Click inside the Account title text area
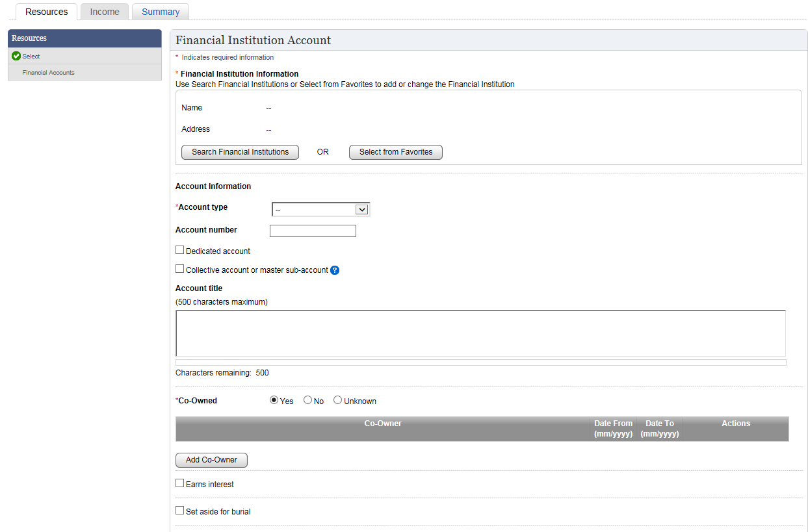The width and height of the screenshot is (808, 532). [480, 333]
